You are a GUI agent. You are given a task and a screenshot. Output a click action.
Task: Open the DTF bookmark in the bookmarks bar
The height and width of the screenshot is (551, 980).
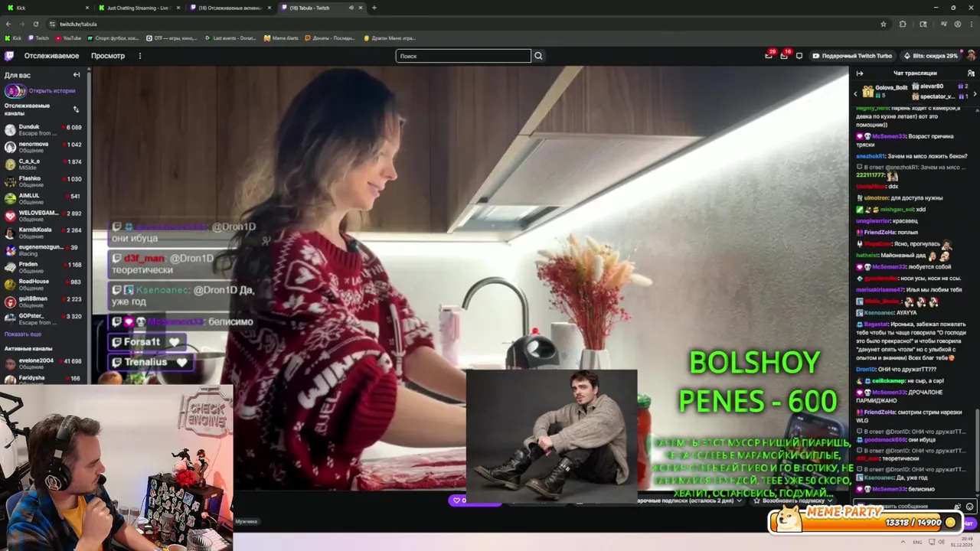pos(171,37)
